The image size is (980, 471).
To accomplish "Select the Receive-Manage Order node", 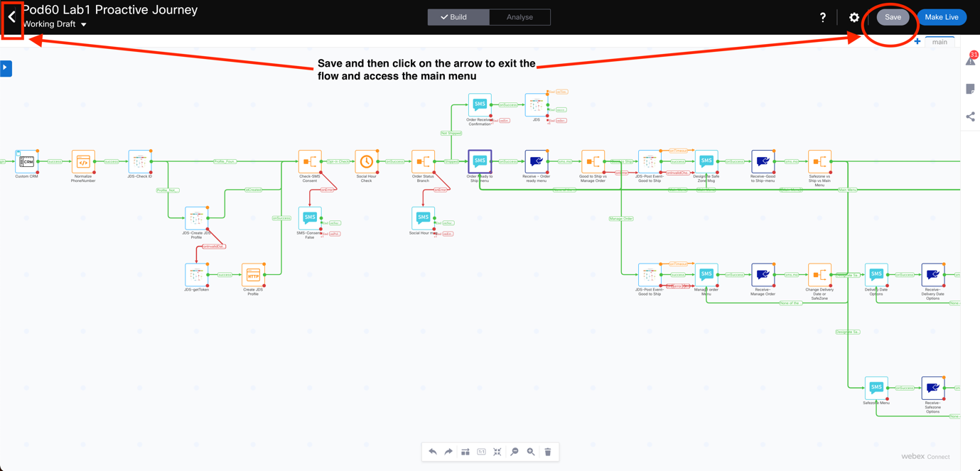I will [763, 275].
